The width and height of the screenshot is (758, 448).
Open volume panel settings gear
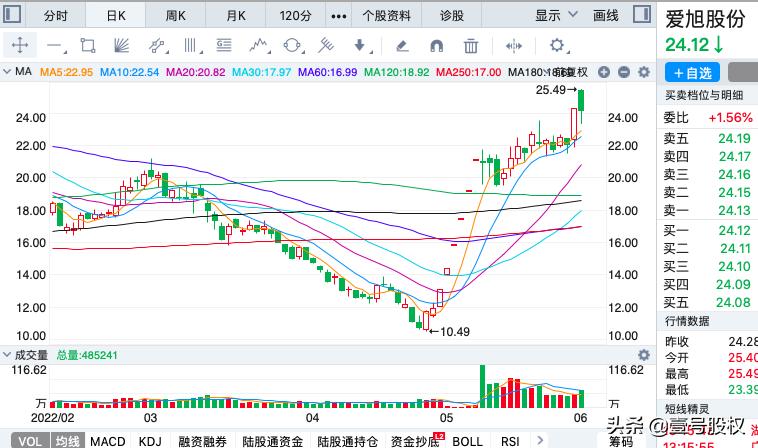[644, 355]
